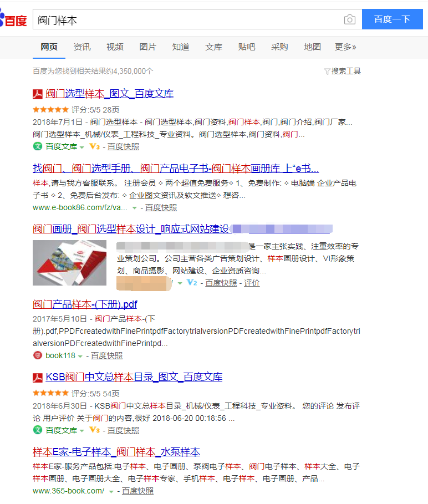The height and width of the screenshot is (504, 428).
Task: Click book118 source link
Action: (60, 355)
